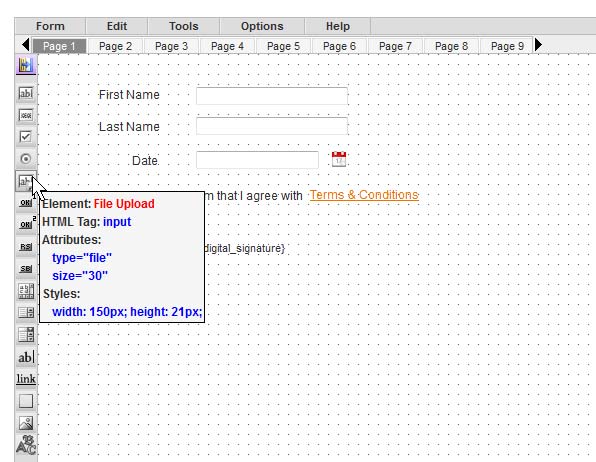Select the ab| text label tool
Image resolution: width=596 pixels, height=462 pixels.
26,357
